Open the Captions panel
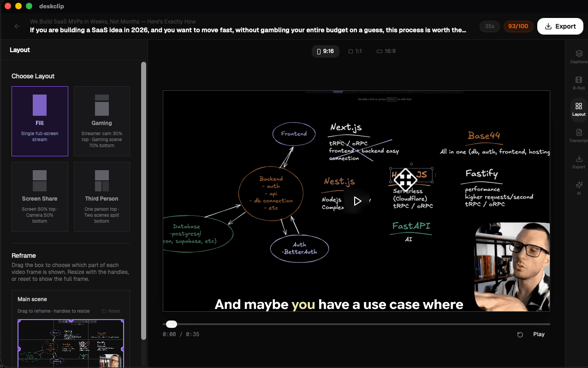This screenshot has height=368, width=588. pyautogui.click(x=579, y=57)
